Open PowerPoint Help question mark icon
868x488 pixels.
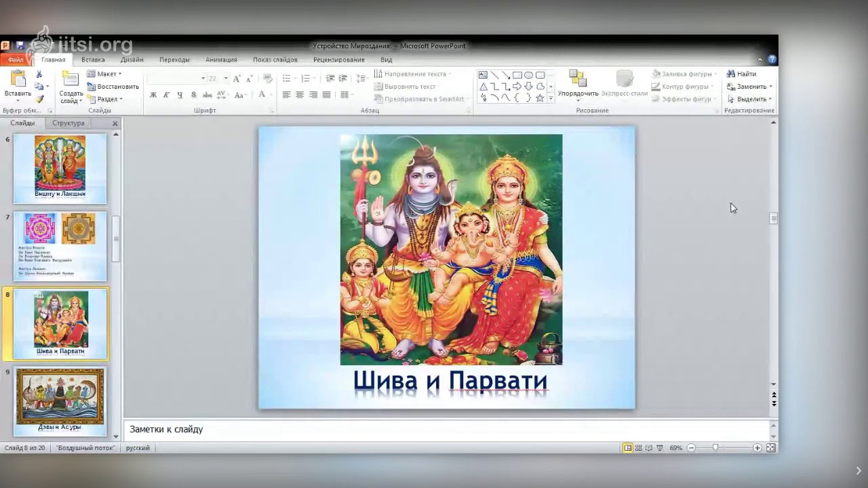[x=772, y=59]
